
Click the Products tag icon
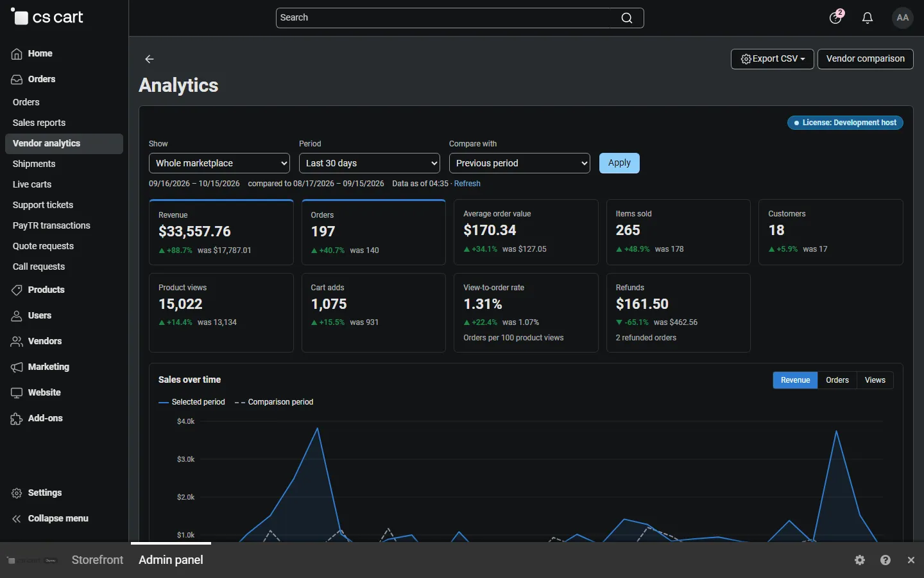[17, 290]
